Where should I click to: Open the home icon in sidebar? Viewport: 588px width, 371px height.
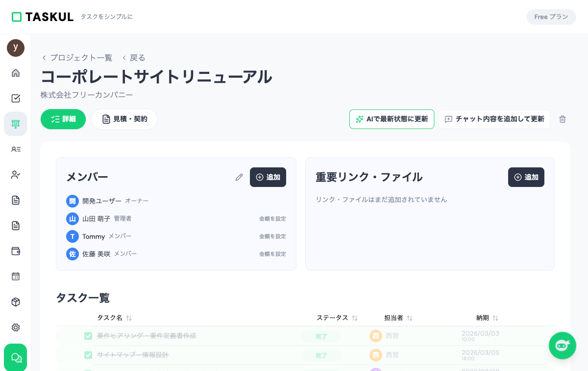click(16, 73)
